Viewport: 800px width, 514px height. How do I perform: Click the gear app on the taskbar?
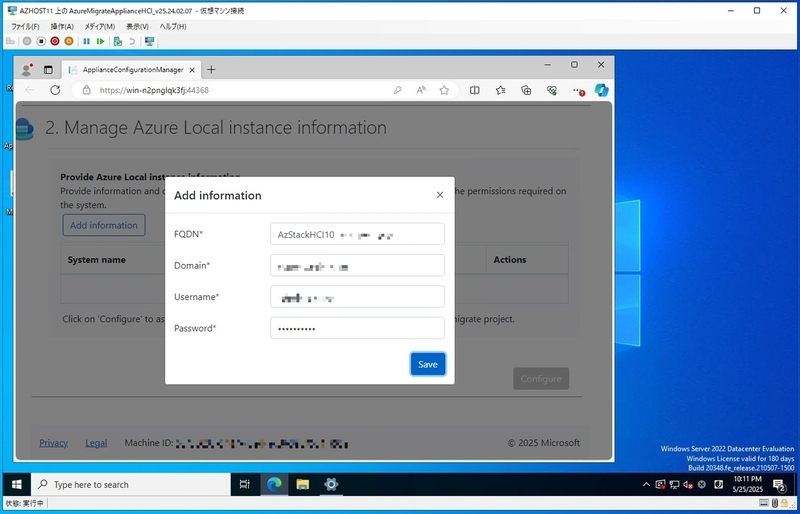pyautogui.click(x=331, y=484)
